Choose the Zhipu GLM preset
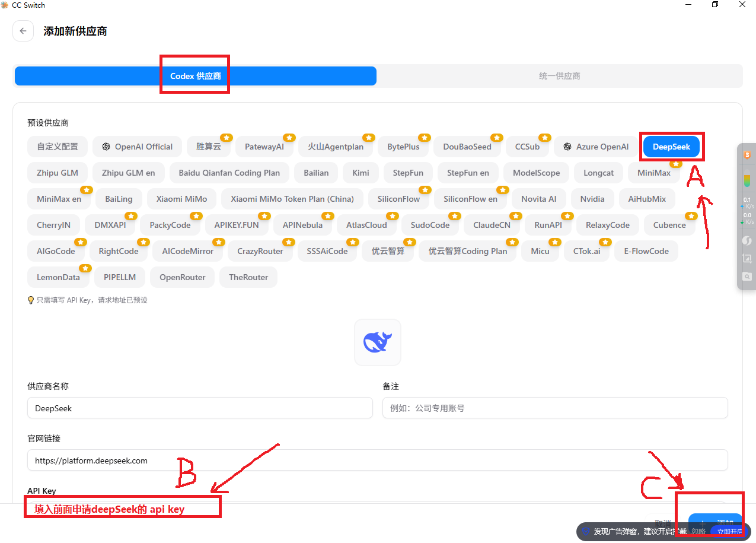 (x=58, y=173)
